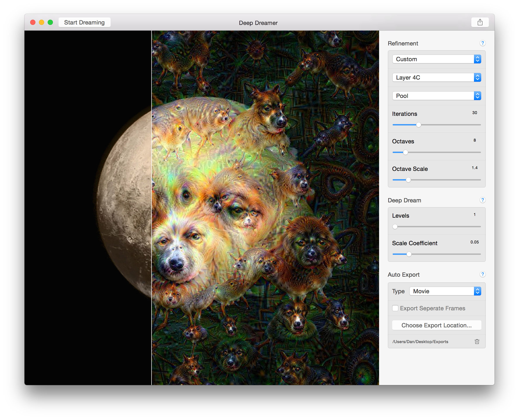Click the Octave Scale slider knob
Viewport: 519px width, 420px height.
(408, 180)
